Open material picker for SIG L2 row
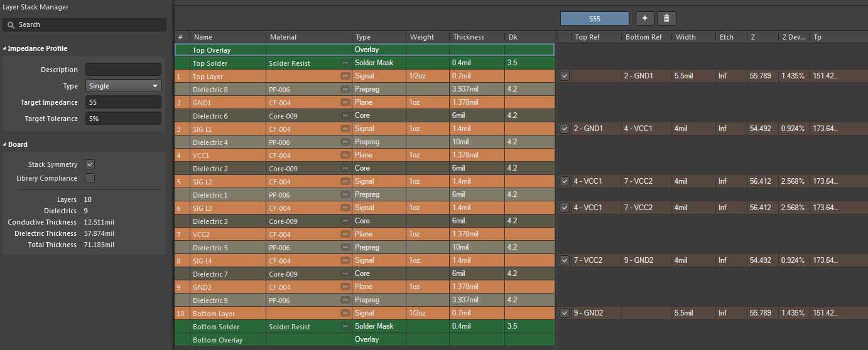Screen dimensions: 868x350 tap(345, 182)
